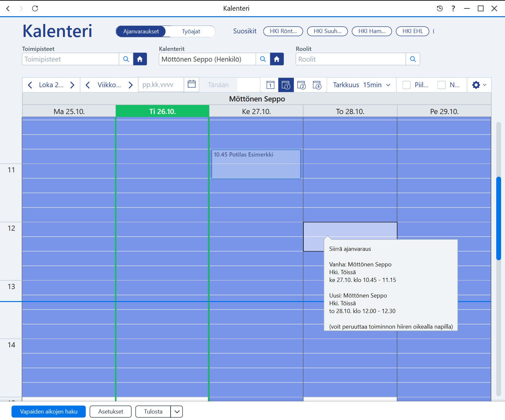Go to previous month from Loka
The image size is (505, 420).
(30, 85)
